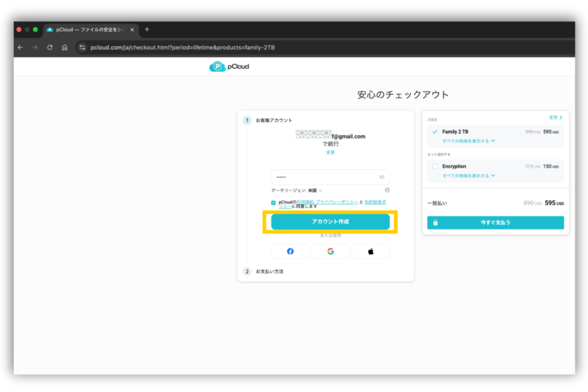Show password using the eye icon

[x=382, y=177]
